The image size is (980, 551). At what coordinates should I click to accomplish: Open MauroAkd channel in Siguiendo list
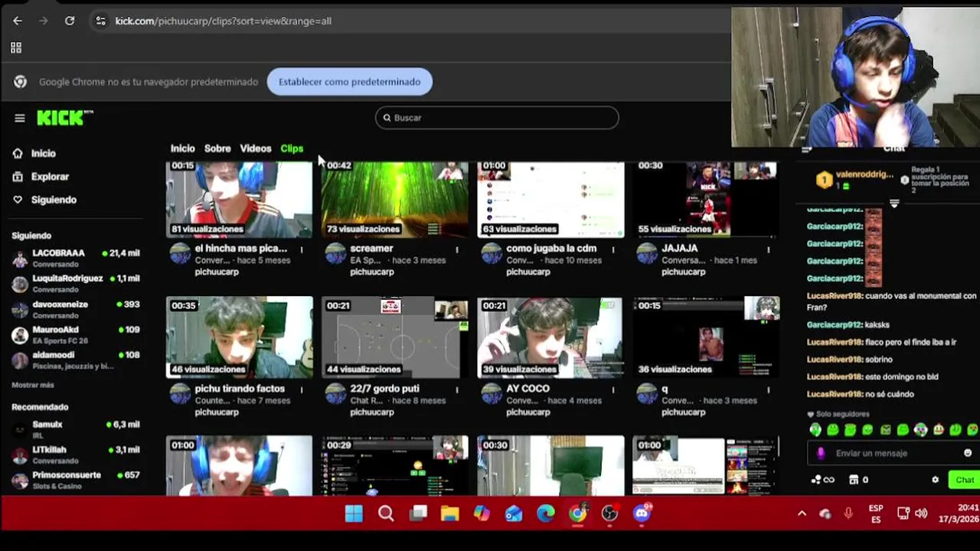click(77, 334)
